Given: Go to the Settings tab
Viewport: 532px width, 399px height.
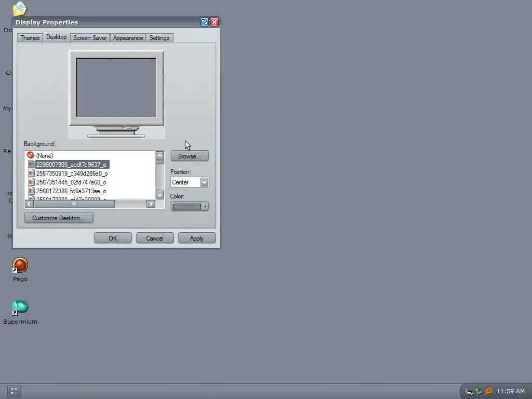Looking at the screenshot, I should pyautogui.click(x=159, y=37).
